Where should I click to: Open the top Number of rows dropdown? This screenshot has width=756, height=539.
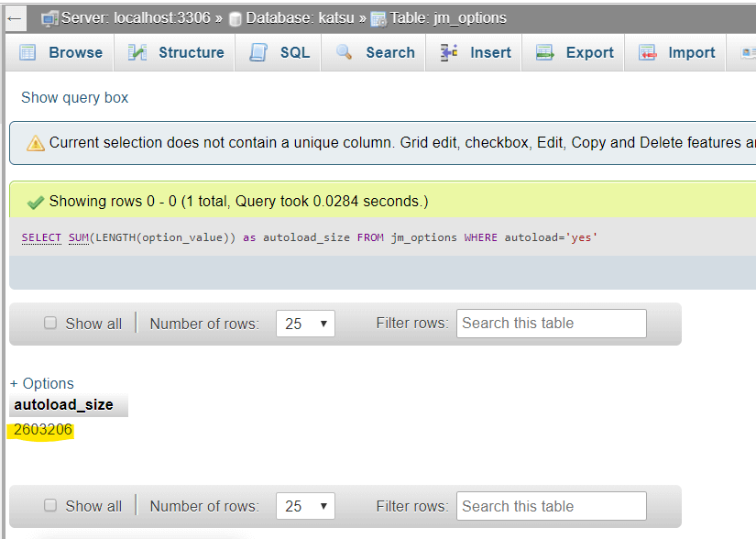click(305, 323)
